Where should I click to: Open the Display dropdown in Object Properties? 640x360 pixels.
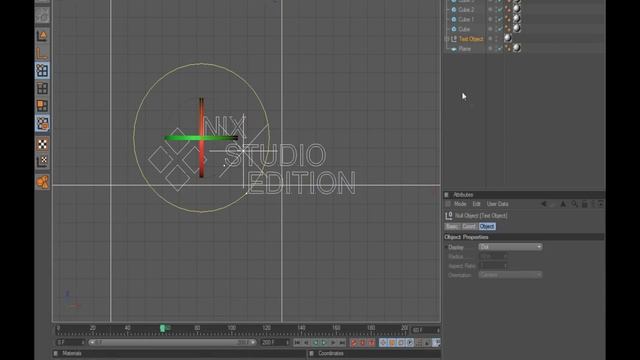point(510,247)
